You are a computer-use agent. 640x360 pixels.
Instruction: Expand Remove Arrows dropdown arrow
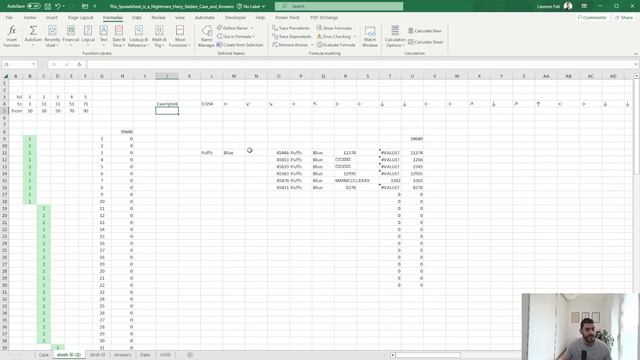click(x=312, y=45)
